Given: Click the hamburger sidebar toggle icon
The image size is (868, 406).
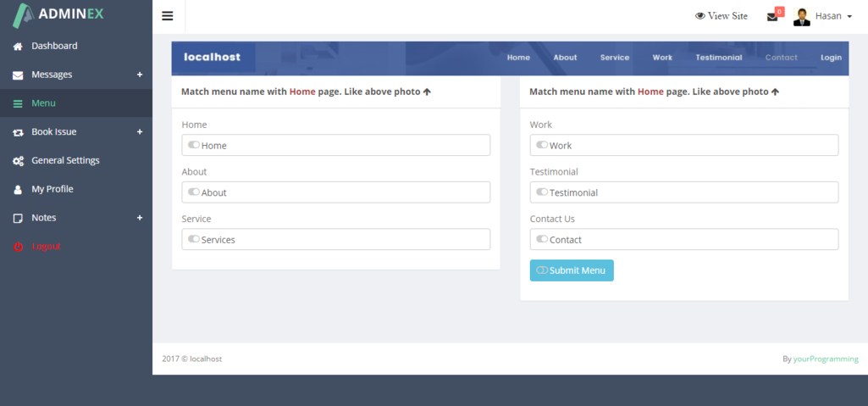Looking at the screenshot, I should pyautogui.click(x=168, y=16).
